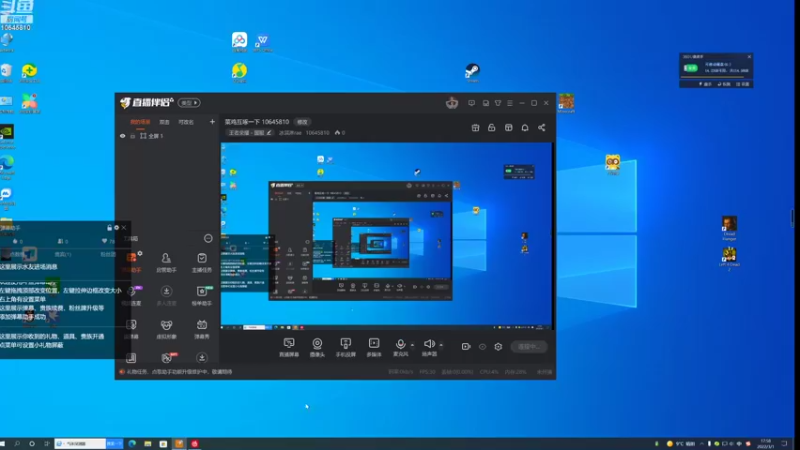The height and width of the screenshot is (450, 800).
Task: Unlock the 弹幕助手 overlay lock icon
Action: (x=109, y=228)
